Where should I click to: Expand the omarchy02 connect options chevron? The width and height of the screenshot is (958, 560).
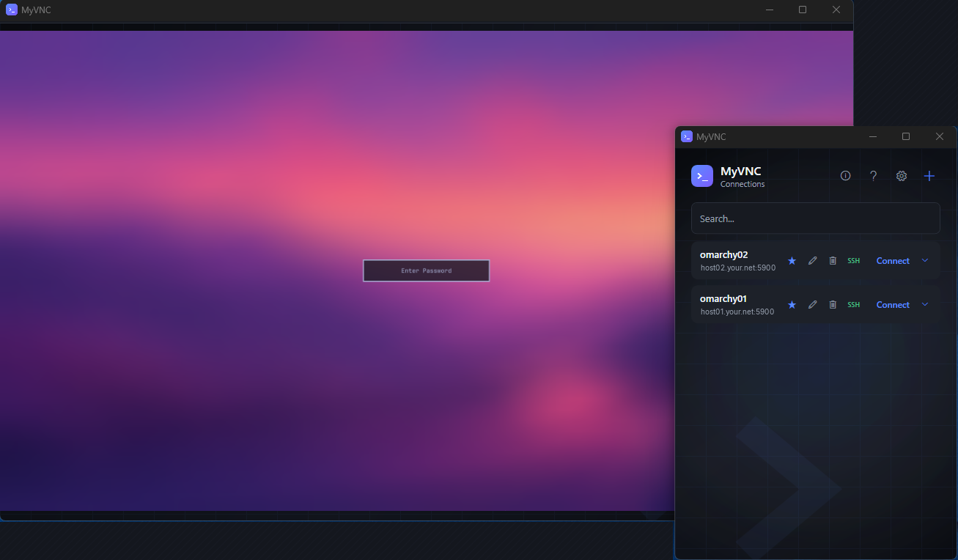(x=925, y=260)
